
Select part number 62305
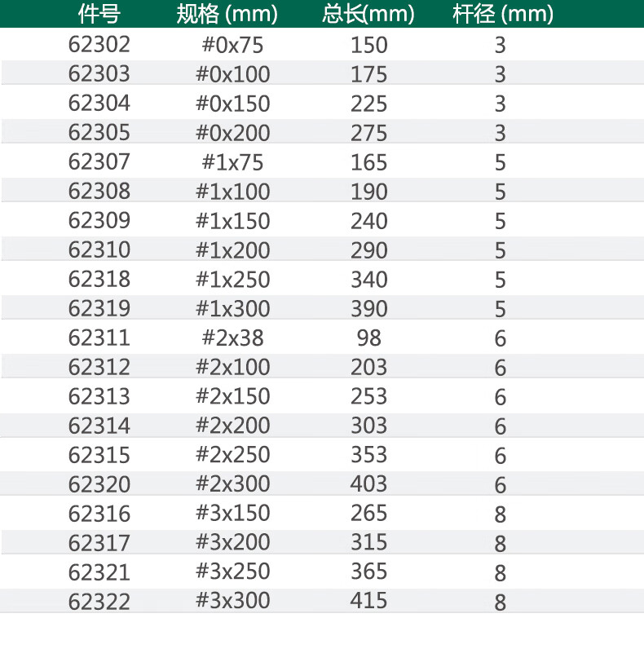[99, 133]
